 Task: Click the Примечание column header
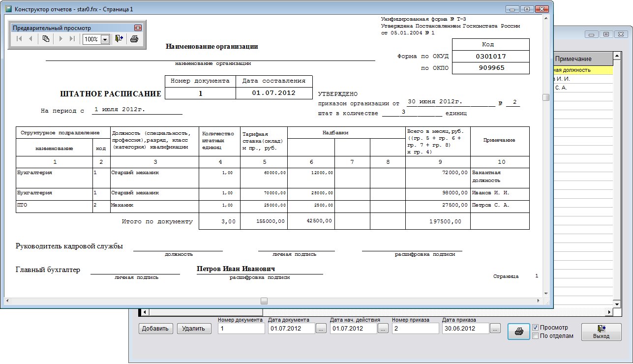pos(583,59)
